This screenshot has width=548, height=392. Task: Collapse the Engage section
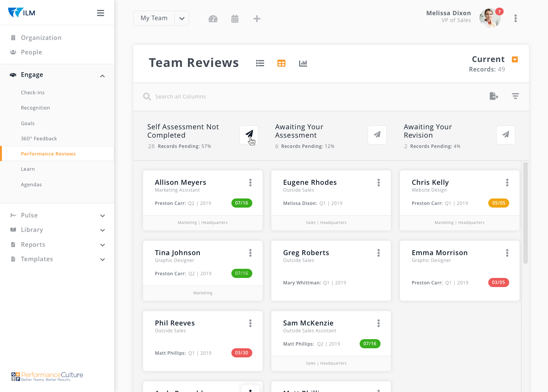pyautogui.click(x=102, y=76)
